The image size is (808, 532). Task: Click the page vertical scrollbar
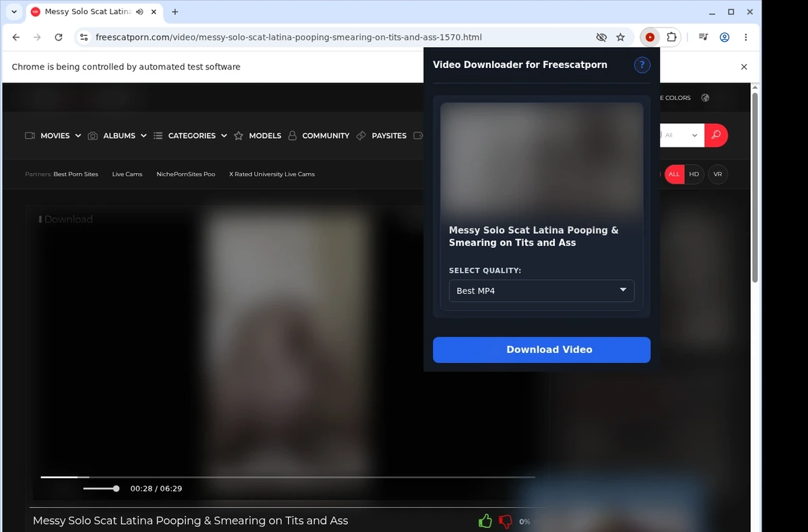click(755, 188)
